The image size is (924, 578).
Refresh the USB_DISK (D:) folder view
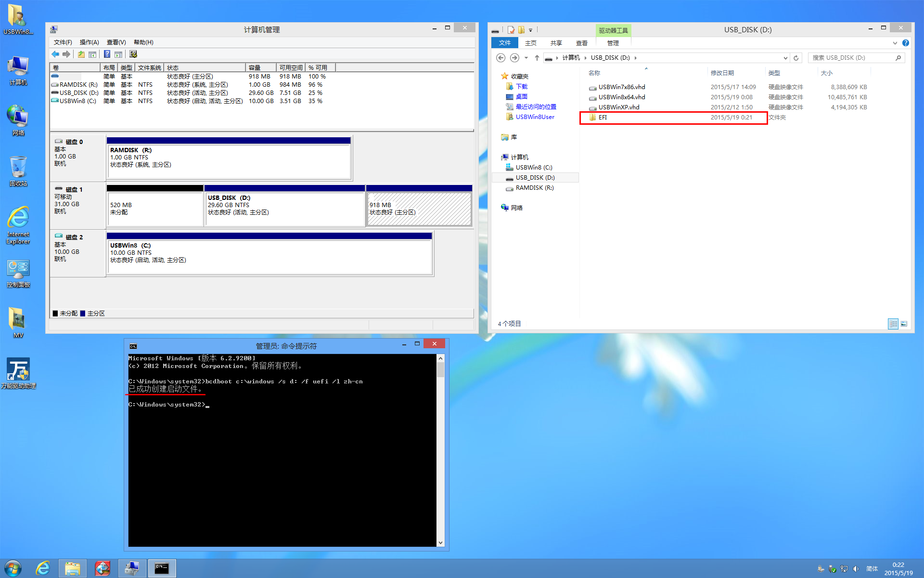(796, 58)
